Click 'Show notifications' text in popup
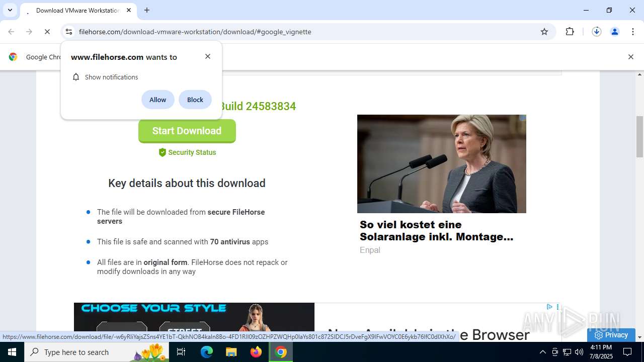 click(111, 77)
